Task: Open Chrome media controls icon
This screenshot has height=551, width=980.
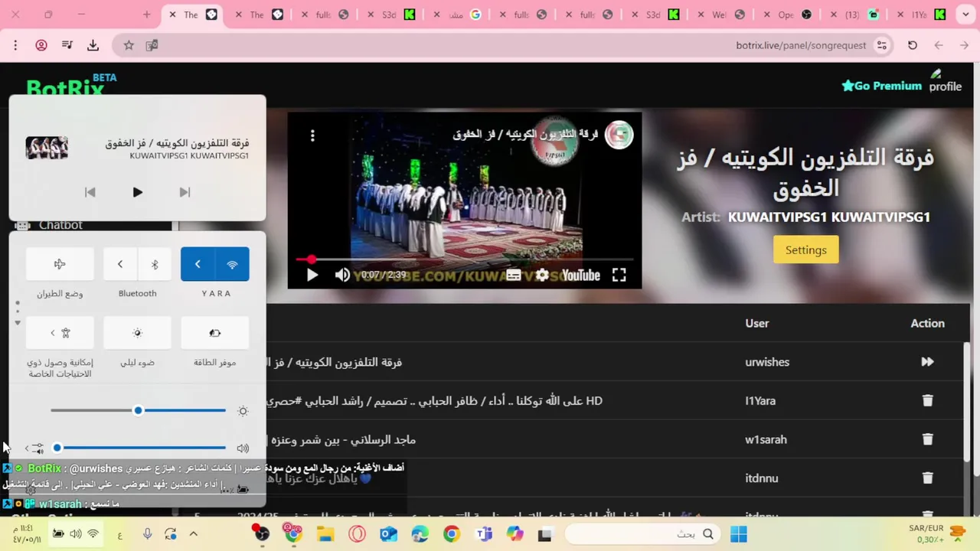Action: [67, 45]
